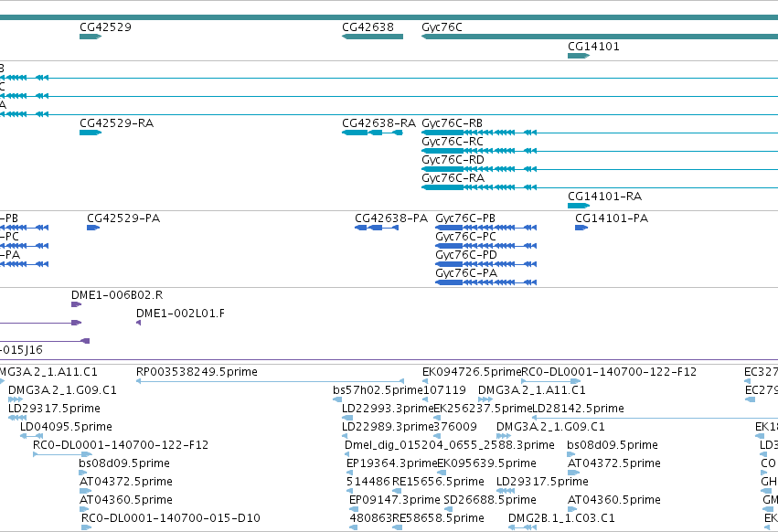Open the LD28142.5prime EST label
This screenshot has width=778, height=532.
click(x=578, y=409)
